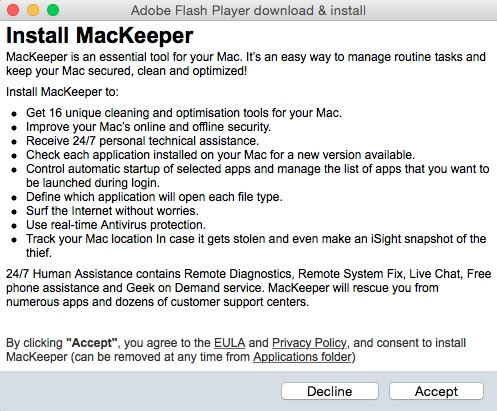Close the window with red button
This screenshot has height=411, width=497.
pyautogui.click(x=13, y=10)
